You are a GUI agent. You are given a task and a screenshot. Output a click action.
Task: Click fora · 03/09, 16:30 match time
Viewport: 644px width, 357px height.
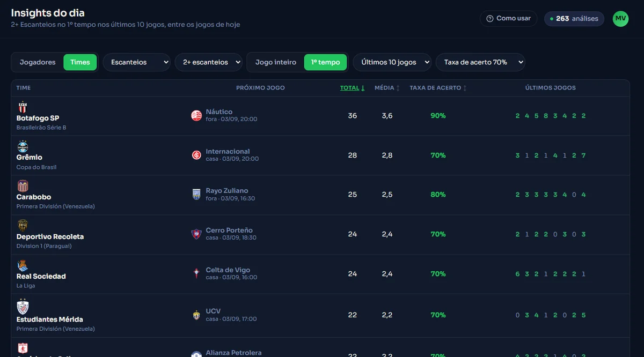(x=230, y=198)
